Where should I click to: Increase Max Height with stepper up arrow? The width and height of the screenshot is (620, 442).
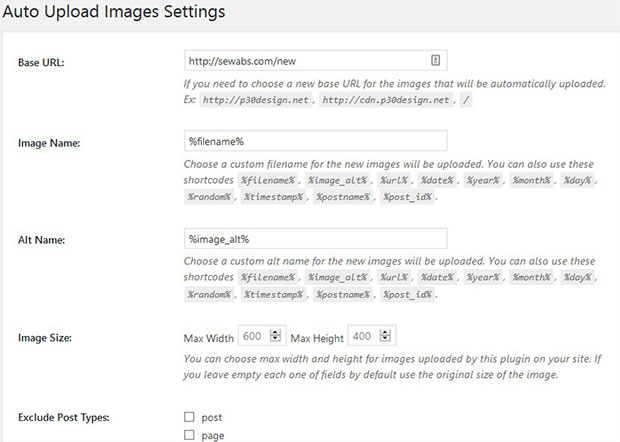385,332
